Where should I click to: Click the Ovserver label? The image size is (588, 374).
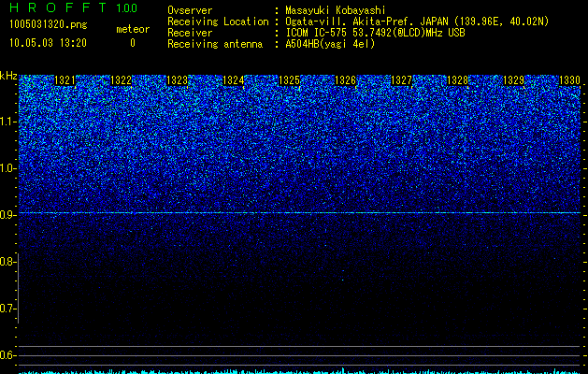point(190,10)
